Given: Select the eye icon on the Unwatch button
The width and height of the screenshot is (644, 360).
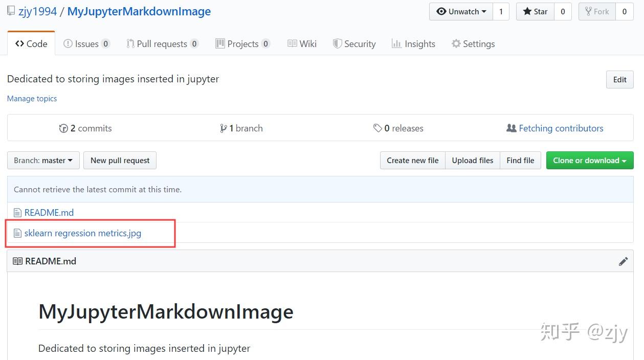Looking at the screenshot, I should 441,11.
